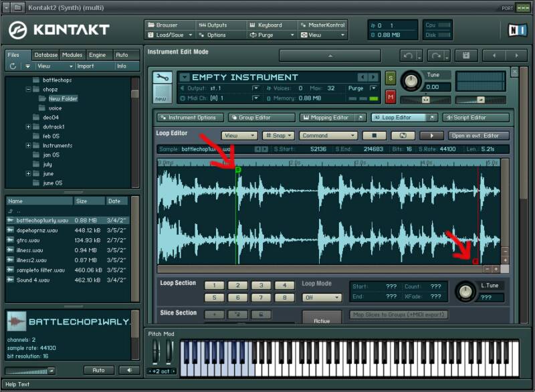Open the Purge dropdown in top toolbar

[272, 35]
